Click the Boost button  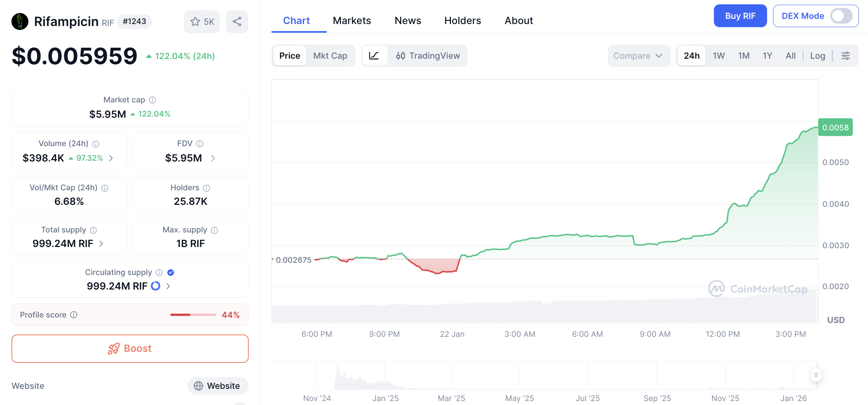point(130,349)
